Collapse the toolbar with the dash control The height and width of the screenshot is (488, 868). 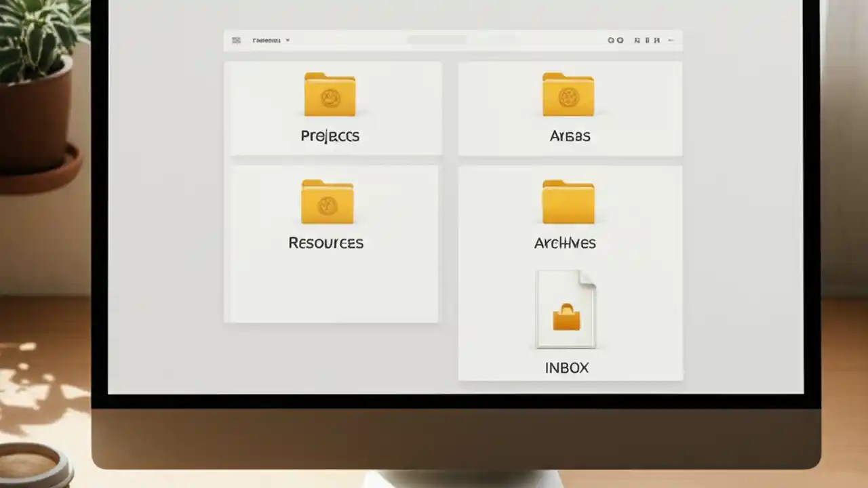click(x=670, y=40)
